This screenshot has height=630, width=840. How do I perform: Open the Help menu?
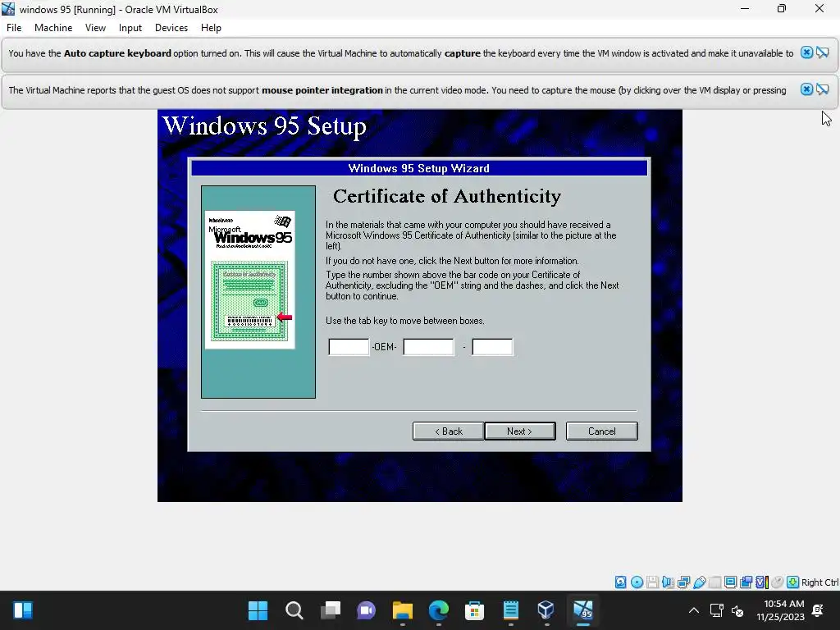tap(211, 28)
